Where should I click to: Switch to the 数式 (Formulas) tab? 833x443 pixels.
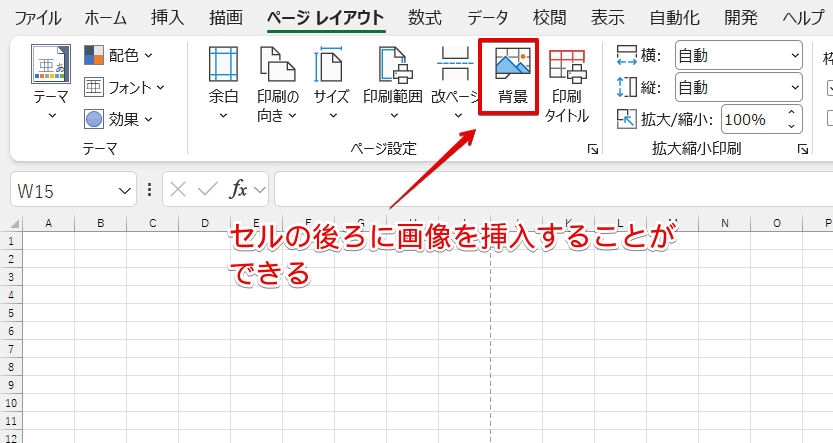click(x=425, y=18)
